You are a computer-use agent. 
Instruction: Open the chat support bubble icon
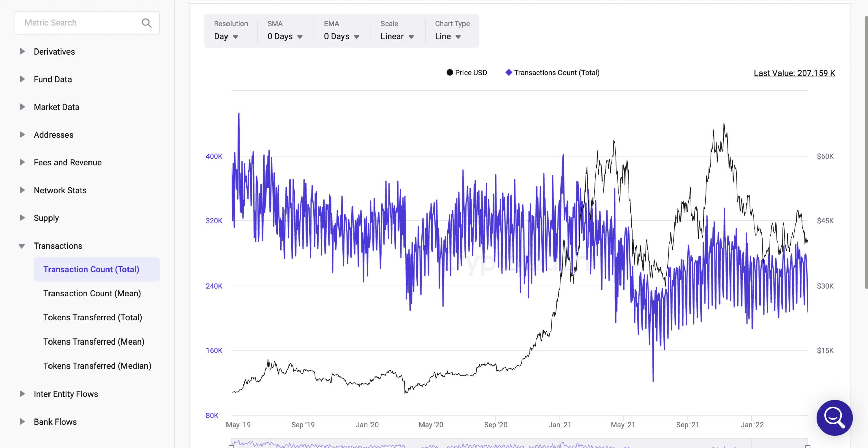pyautogui.click(x=834, y=417)
